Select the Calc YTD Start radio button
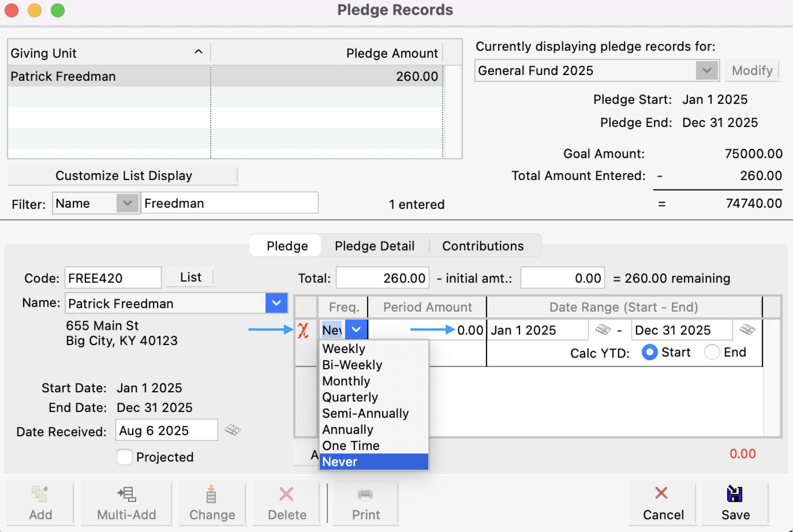The height and width of the screenshot is (532, 793). tap(649, 352)
